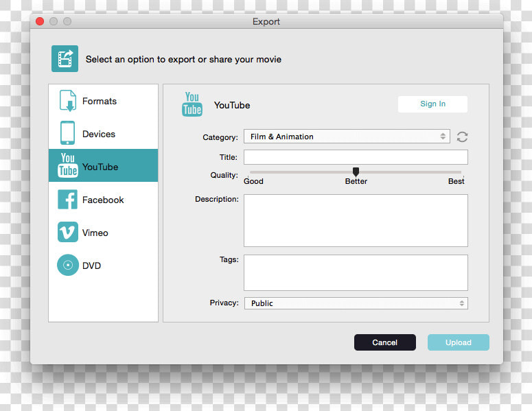Click the 'YouTube' panel heading text
The height and width of the screenshot is (411, 532).
(232, 105)
